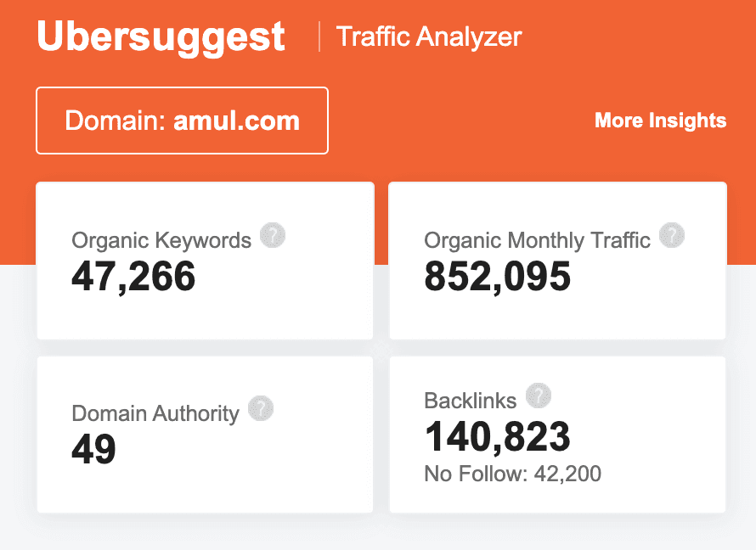This screenshot has width=756, height=550.
Task: Click the Ubersuggest logo
Action: tap(161, 36)
